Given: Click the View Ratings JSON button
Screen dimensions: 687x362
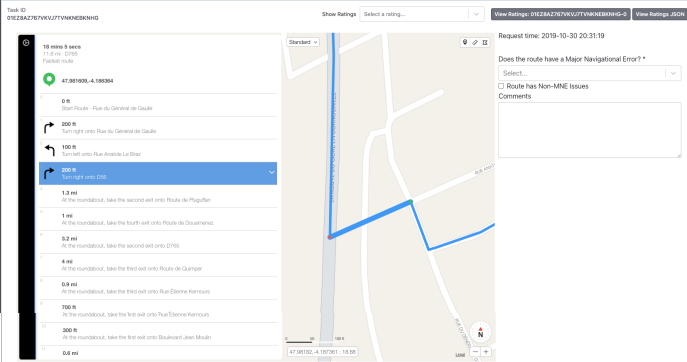Looking at the screenshot, I should point(659,14).
